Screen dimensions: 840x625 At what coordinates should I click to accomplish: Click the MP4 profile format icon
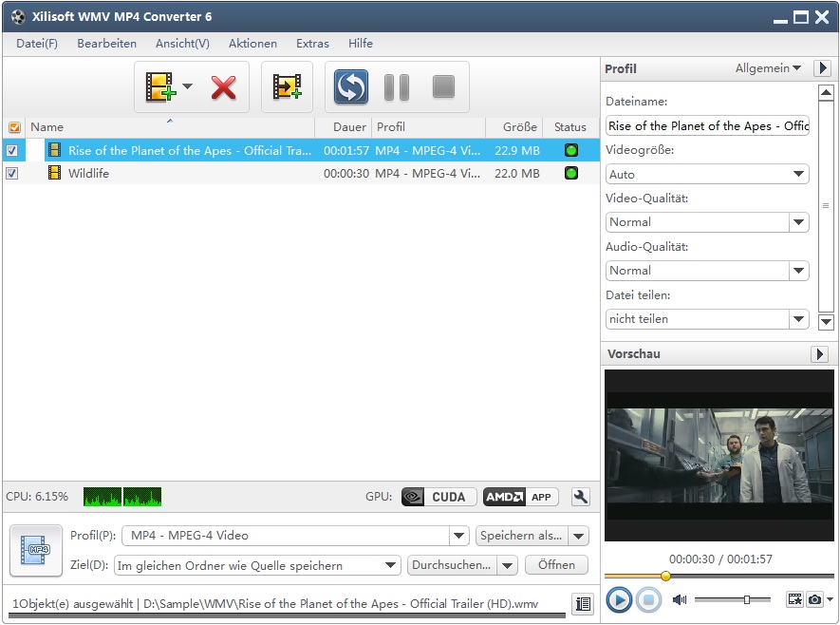tap(36, 551)
